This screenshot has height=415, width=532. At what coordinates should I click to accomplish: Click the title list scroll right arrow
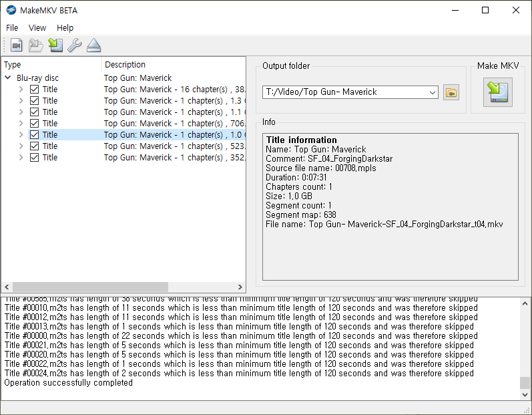[240, 287]
